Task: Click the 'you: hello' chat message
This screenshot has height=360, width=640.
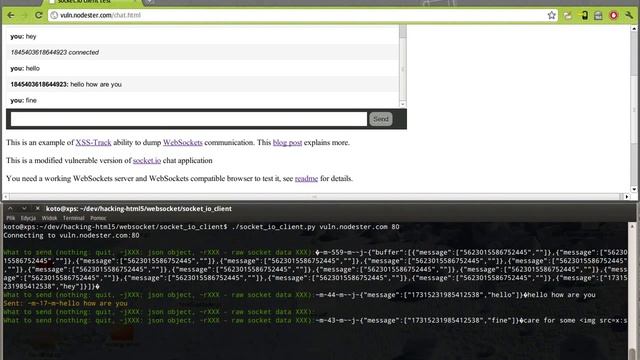Action: 25,68
